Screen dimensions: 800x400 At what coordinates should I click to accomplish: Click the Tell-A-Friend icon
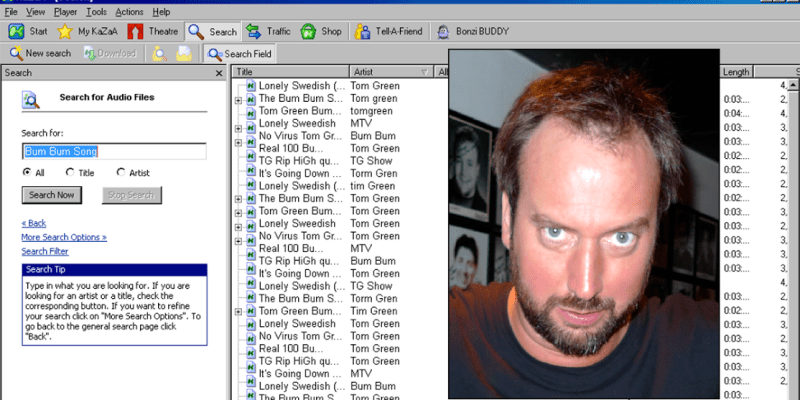pyautogui.click(x=362, y=31)
